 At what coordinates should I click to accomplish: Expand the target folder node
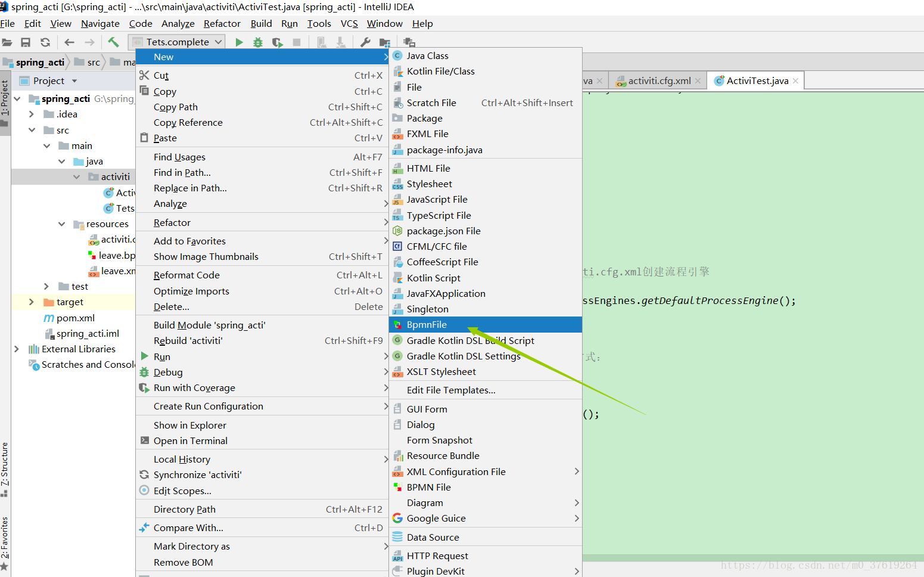click(32, 302)
